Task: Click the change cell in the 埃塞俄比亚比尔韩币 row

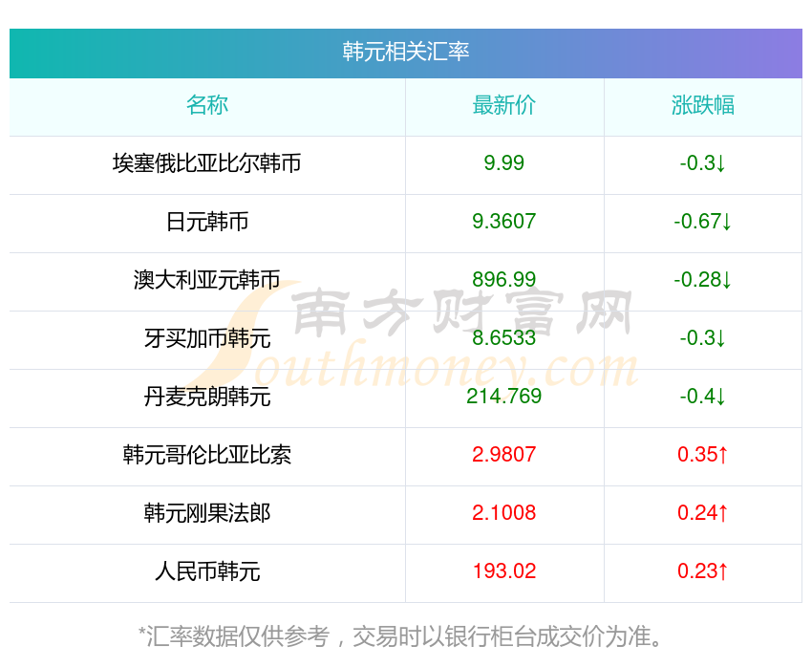Action: click(703, 163)
